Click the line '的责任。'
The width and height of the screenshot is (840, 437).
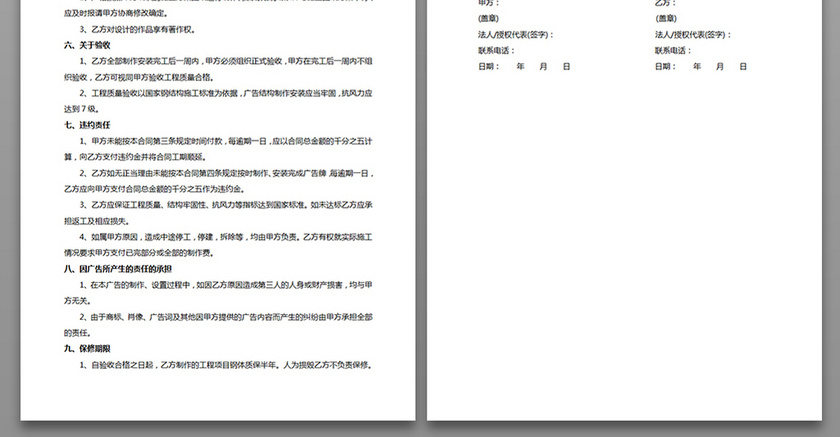78,333
